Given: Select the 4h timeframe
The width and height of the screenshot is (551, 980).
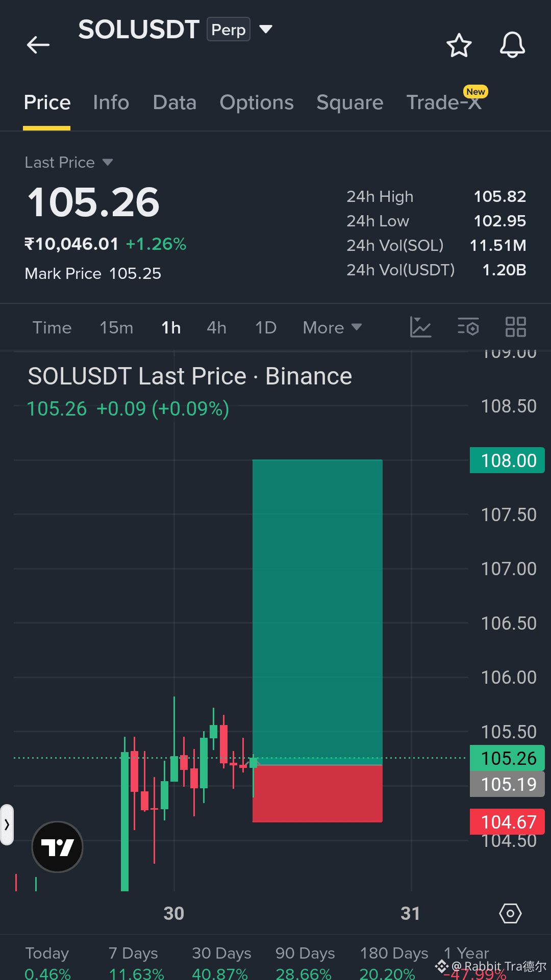Looking at the screenshot, I should [x=216, y=327].
